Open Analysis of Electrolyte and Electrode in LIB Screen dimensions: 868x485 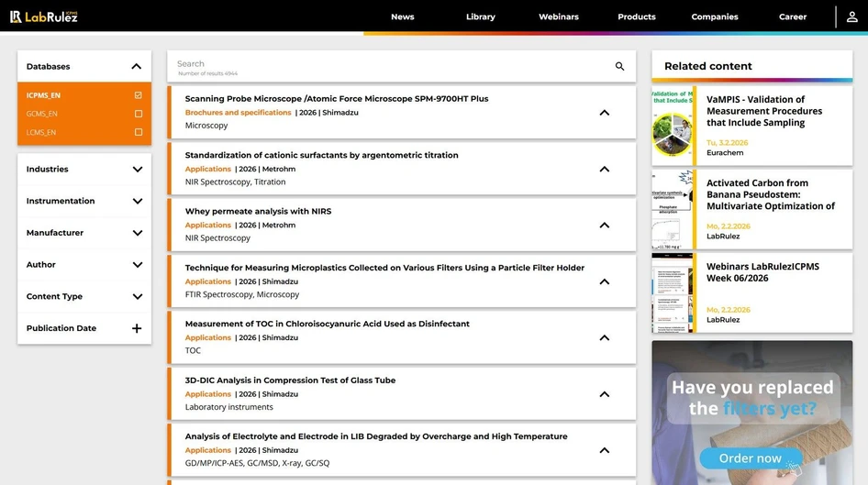tap(376, 436)
